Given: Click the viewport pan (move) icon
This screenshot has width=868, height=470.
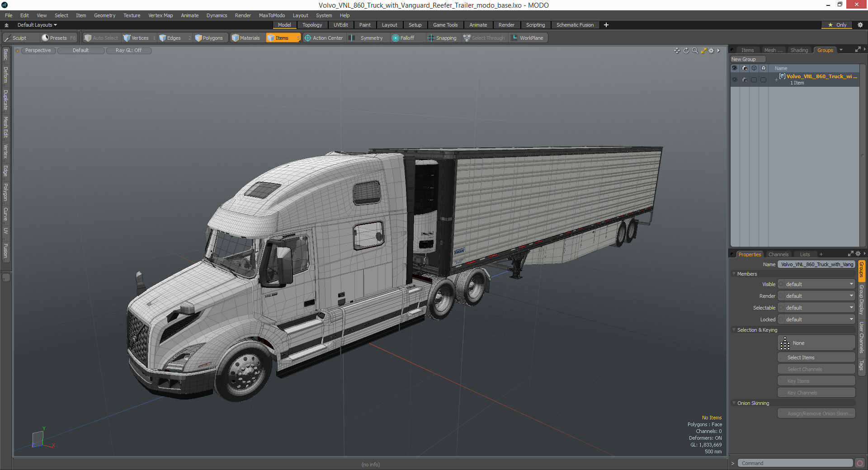Looking at the screenshot, I should tap(677, 51).
